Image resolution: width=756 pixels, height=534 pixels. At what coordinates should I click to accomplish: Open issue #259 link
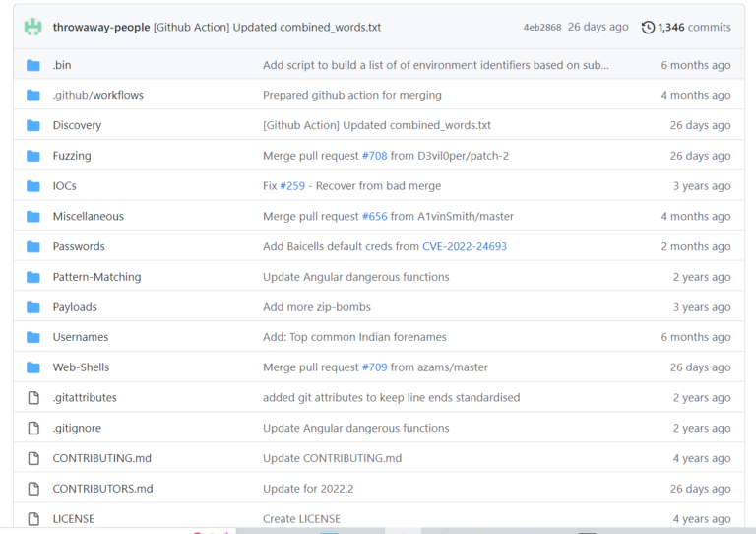click(x=292, y=186)
